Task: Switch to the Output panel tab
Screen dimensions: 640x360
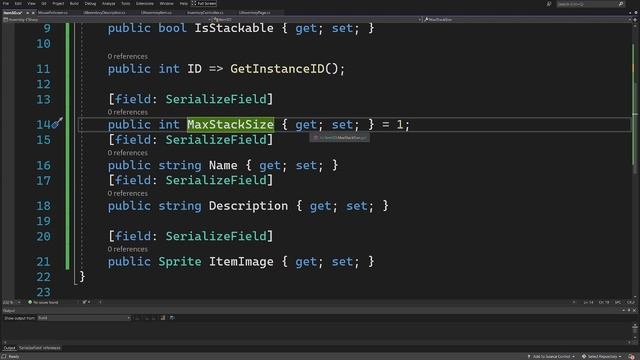Action: point(9,348)
